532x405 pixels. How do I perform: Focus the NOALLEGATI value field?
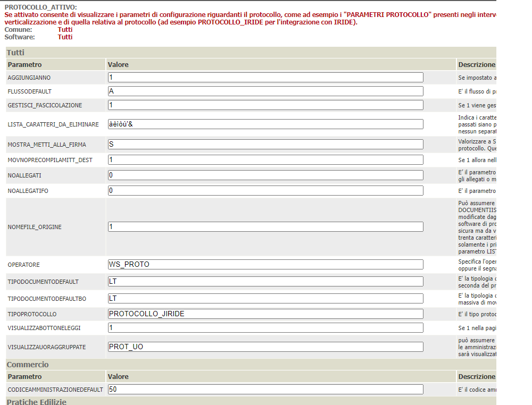click(x=265, y=175)
